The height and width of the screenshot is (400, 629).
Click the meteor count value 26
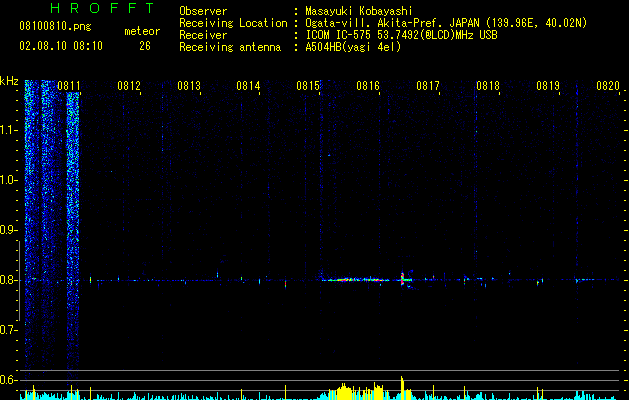pos(145,46)
